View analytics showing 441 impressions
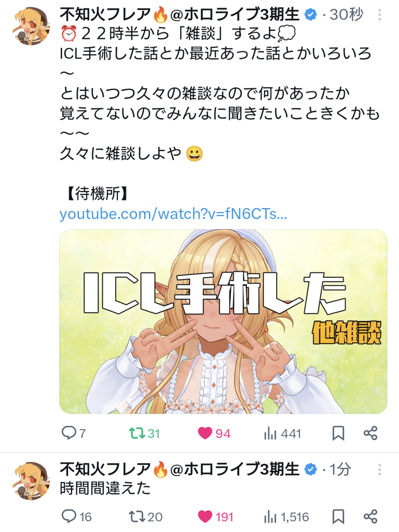The height and width of the screenshot is (532, 399). pos(283,433)
